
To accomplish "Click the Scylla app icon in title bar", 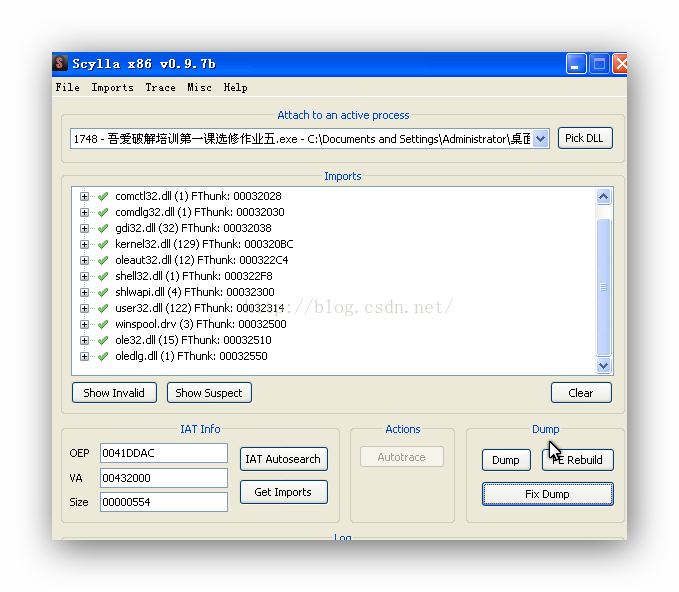I will click(60, 63).
